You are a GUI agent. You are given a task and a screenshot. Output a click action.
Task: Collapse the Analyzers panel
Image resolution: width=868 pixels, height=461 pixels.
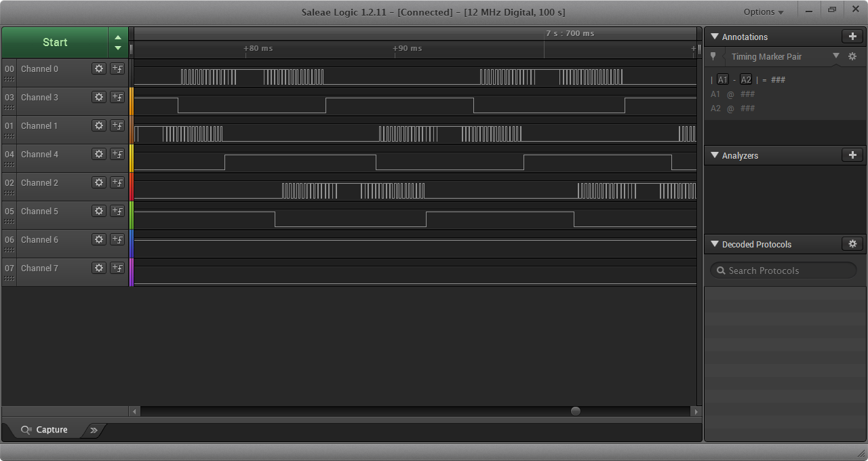click(715, 155)
